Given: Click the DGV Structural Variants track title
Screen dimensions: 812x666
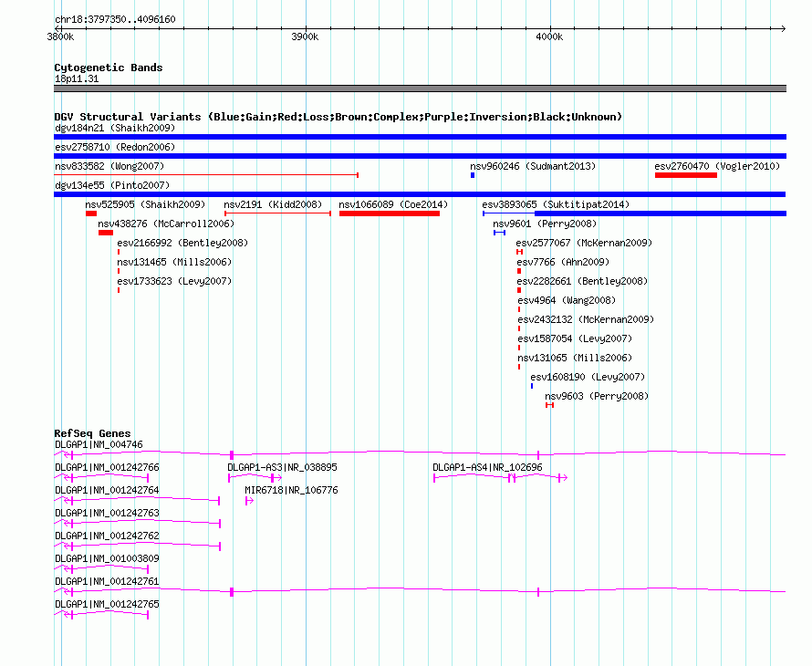Looking at the screenshot, I should tap(338, 117).
